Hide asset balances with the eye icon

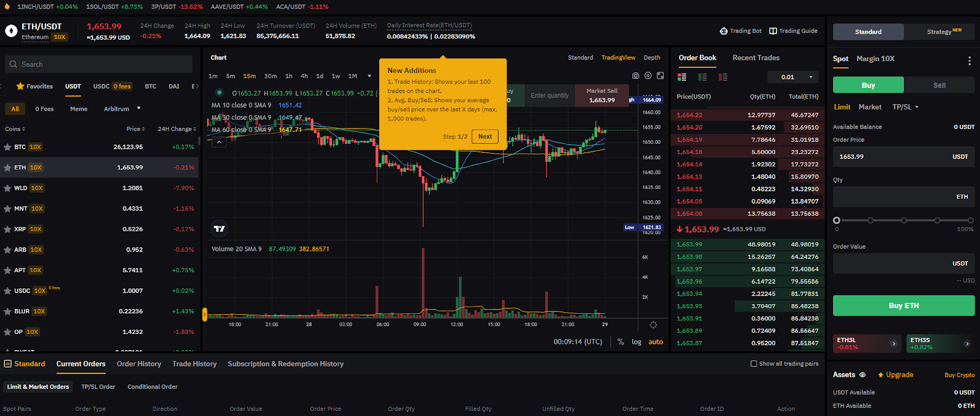tap(862, 375)
